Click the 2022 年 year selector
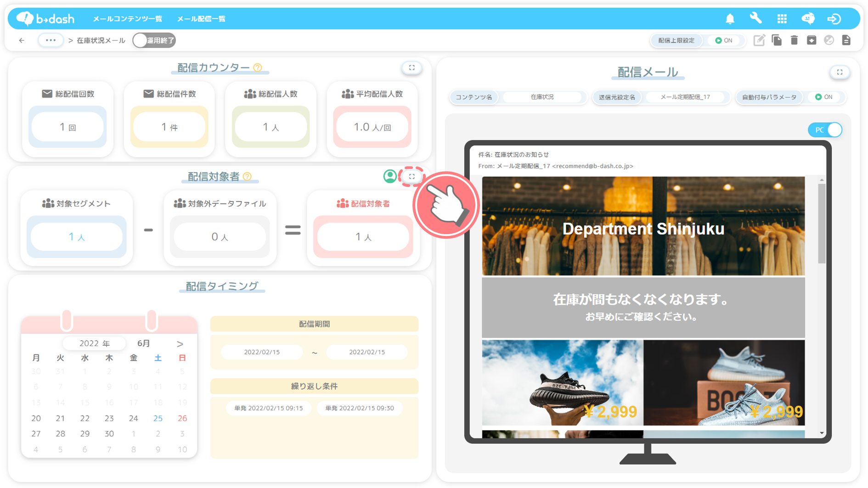This screenshot has height=488, width=868. (x=95, y=343)
